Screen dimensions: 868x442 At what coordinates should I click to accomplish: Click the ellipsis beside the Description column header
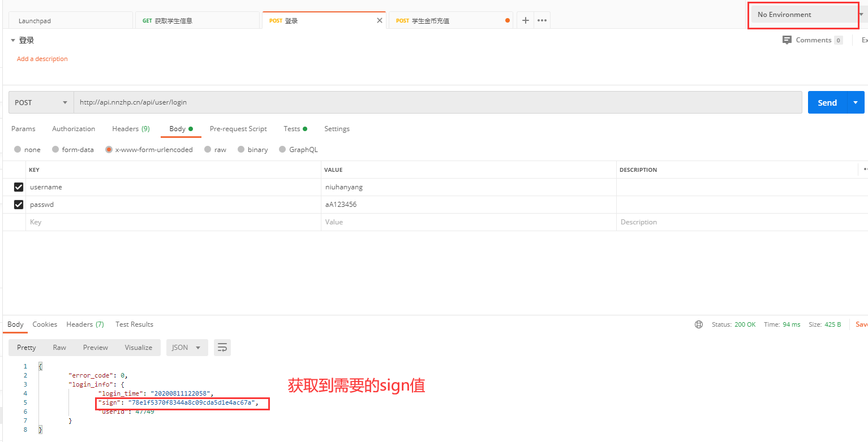[x=865, y=169]
